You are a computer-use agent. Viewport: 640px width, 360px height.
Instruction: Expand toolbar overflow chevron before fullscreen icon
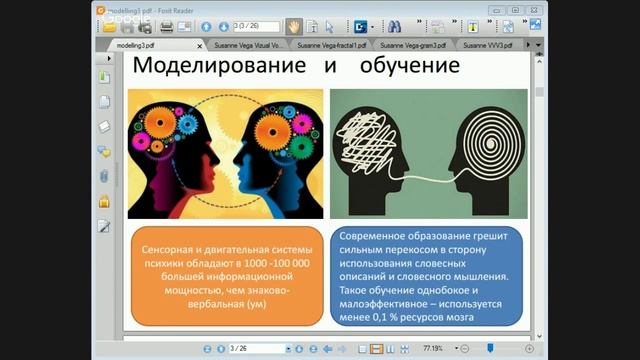coord(524,21)
